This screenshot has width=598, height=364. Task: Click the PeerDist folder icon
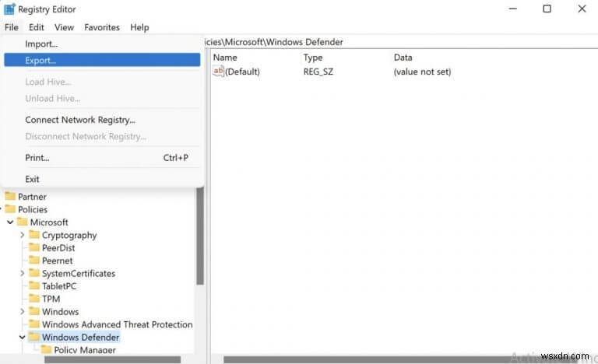click(x=34, y=247)
